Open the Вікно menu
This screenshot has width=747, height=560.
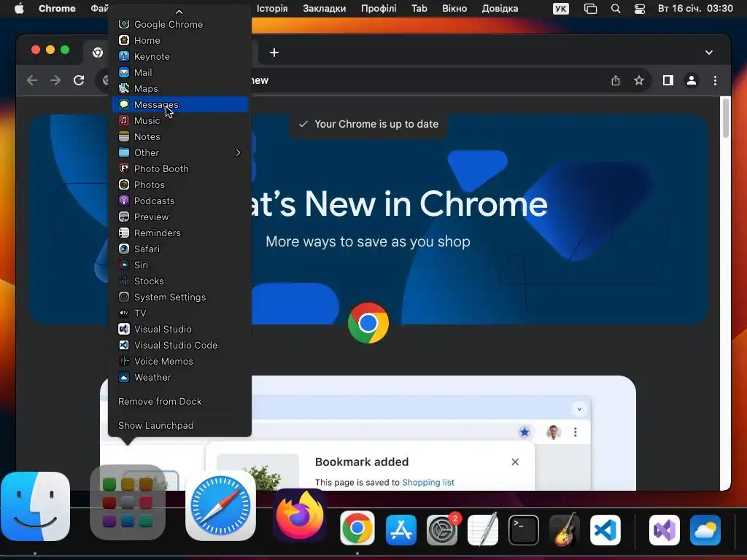coord(454,9)
